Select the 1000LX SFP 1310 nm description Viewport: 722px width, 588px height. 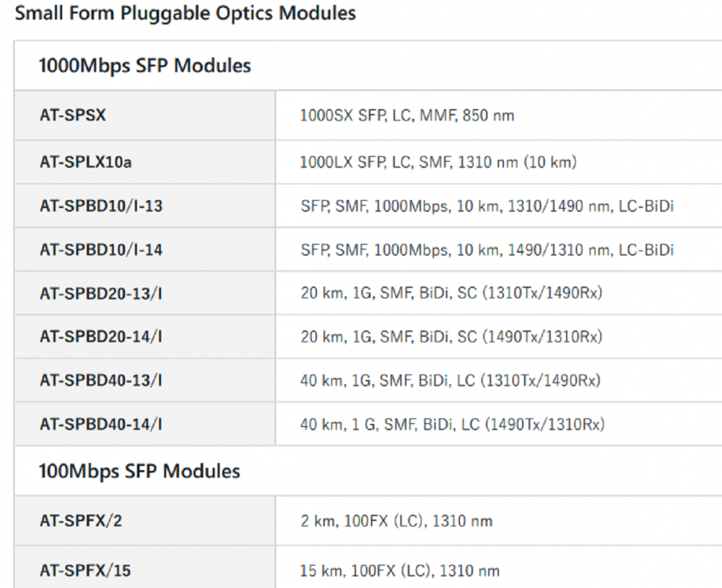[x=438, y=162]
